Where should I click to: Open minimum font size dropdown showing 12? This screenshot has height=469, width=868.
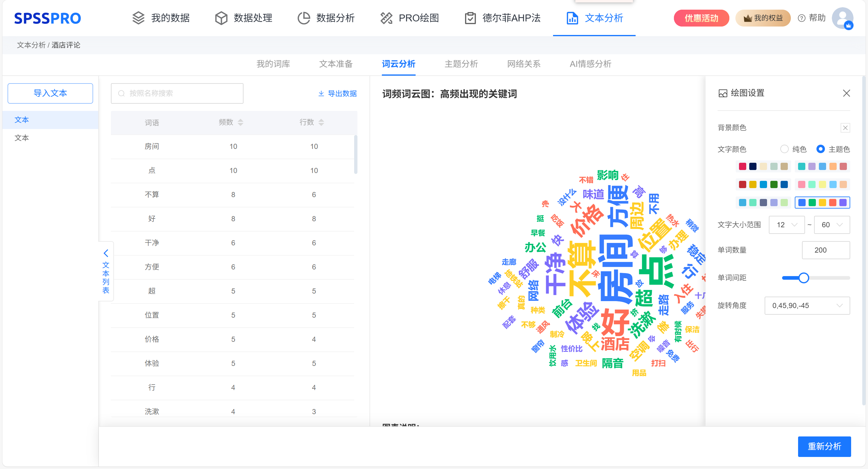pyautogui.click(x=786, y=225)
